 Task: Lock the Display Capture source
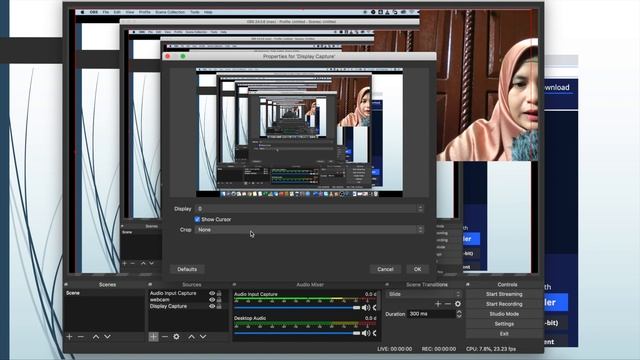coord(219,306)
